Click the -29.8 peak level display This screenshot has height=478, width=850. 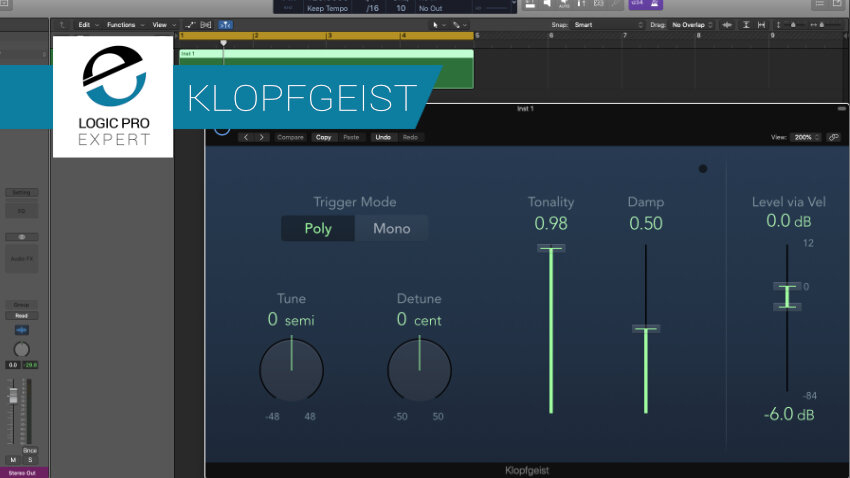30,365
